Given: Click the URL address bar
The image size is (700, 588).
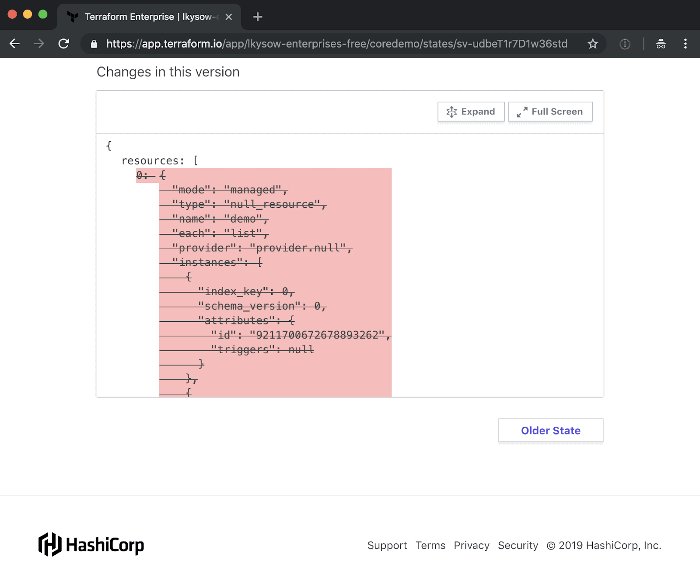Looking at the screenshot, I should pos(337,44).
